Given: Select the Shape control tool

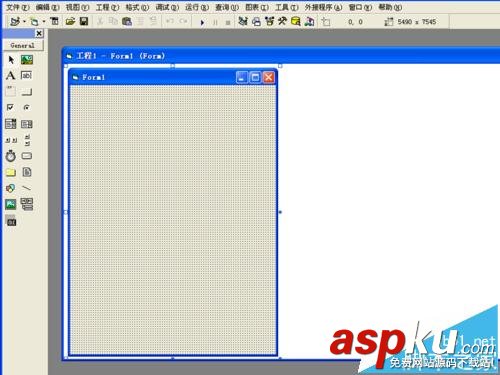Looking at the screenshot, I should [11, 188].
